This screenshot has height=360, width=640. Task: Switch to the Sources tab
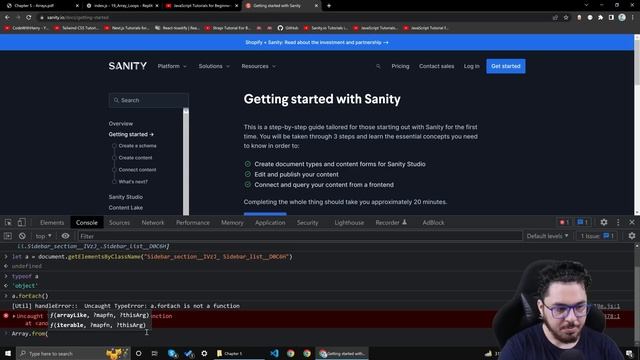click(119, 222)
